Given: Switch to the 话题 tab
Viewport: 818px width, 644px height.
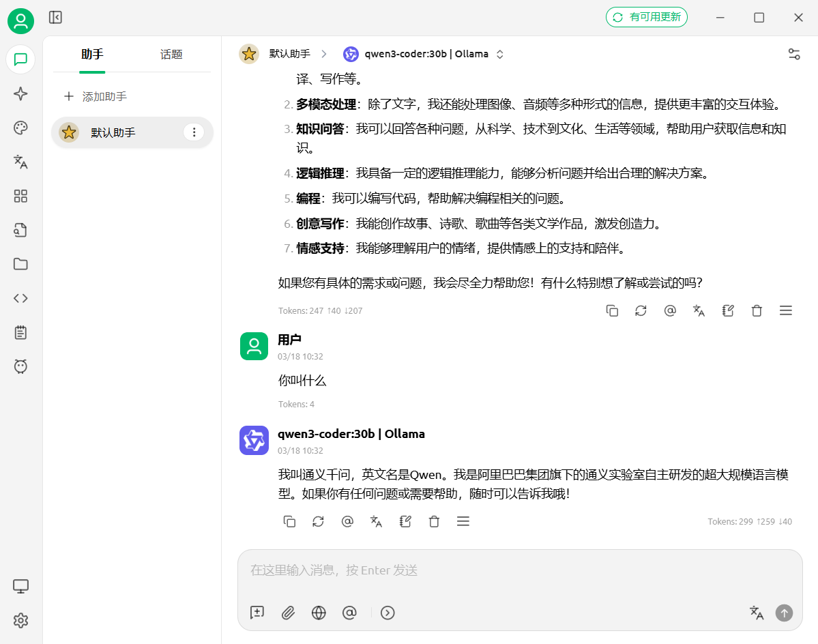Looking at the screenshot, I should tap(171, 55).
